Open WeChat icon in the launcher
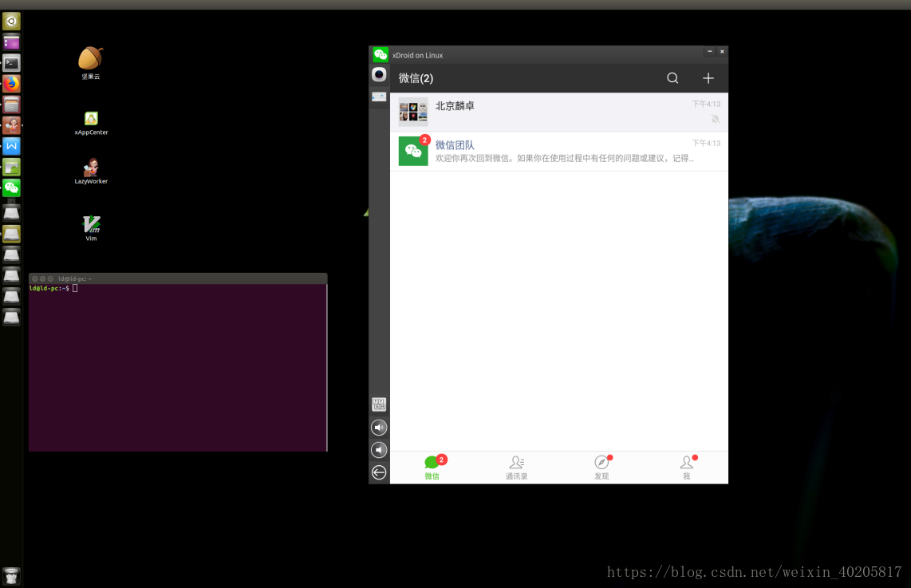The height and width of the screenshot is (588, 911). coord(12,187)
